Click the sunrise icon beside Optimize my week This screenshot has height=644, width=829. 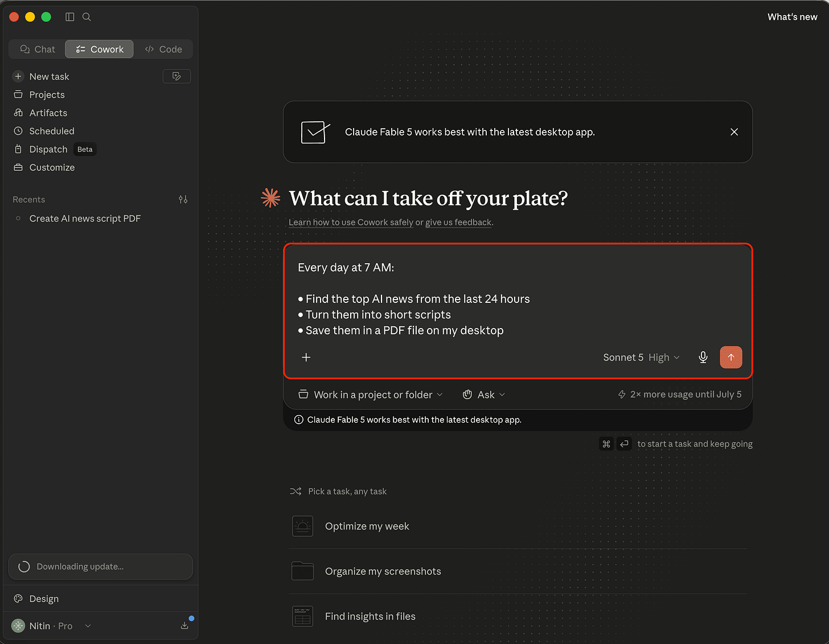click(x=302, y=526)
